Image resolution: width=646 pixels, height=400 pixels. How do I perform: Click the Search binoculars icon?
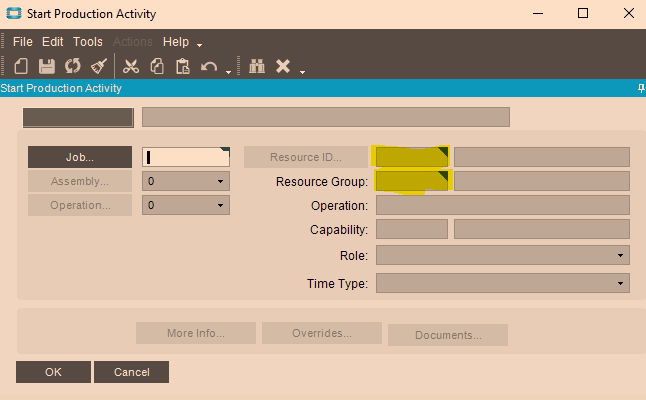(x=257, y=66)
